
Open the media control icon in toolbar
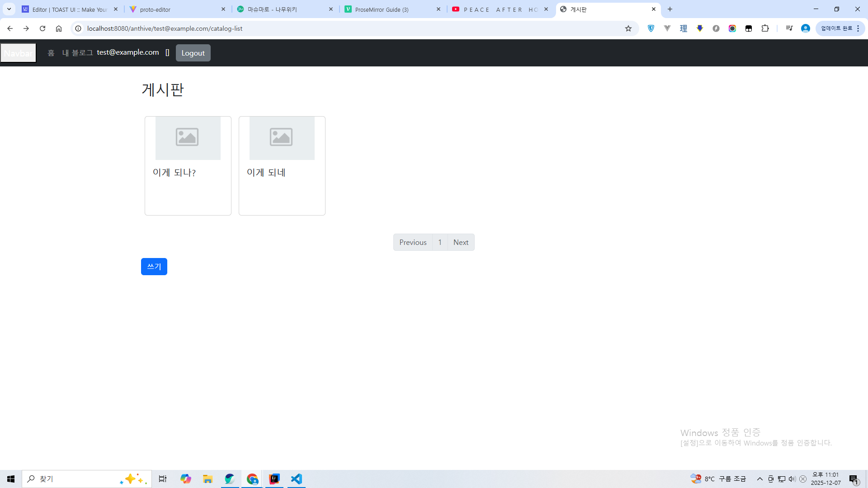[x=789, y=28]
